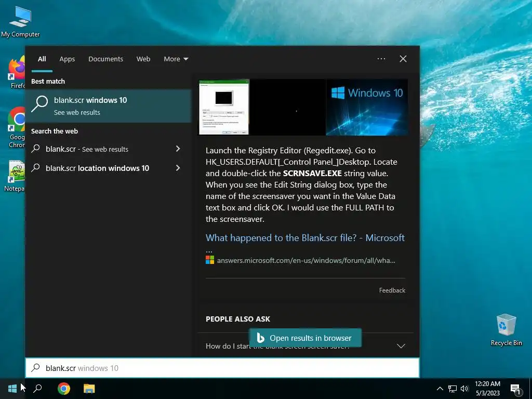This screenshot has height=399, width=532.
Task: Open My Computer desktop icon
Action: (x=20, y=21)
